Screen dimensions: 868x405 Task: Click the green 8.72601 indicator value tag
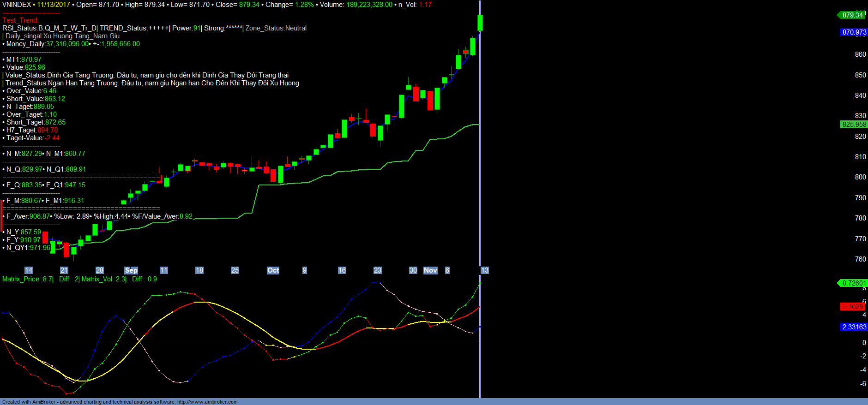pos(853,283)
